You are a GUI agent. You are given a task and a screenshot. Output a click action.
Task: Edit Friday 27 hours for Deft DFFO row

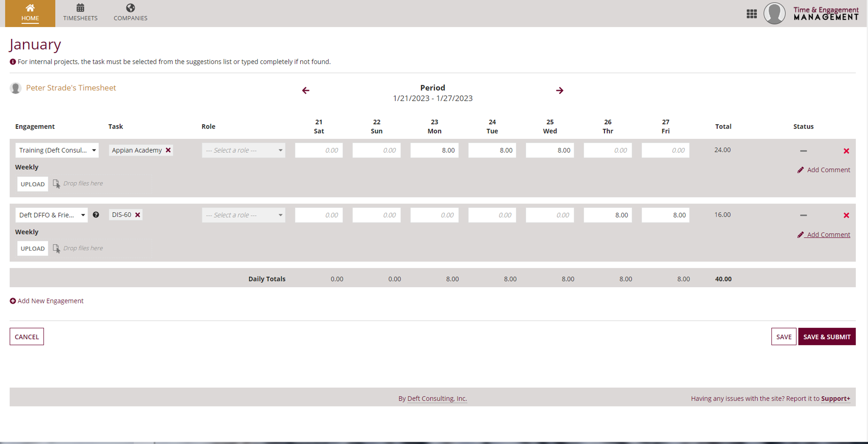click(x=665, y=215)
